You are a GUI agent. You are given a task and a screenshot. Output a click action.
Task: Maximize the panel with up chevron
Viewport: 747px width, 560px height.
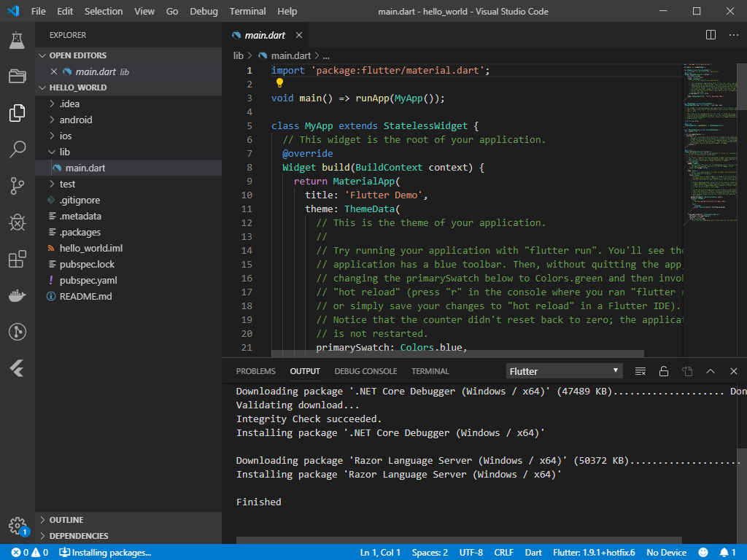tap(711, 371)
